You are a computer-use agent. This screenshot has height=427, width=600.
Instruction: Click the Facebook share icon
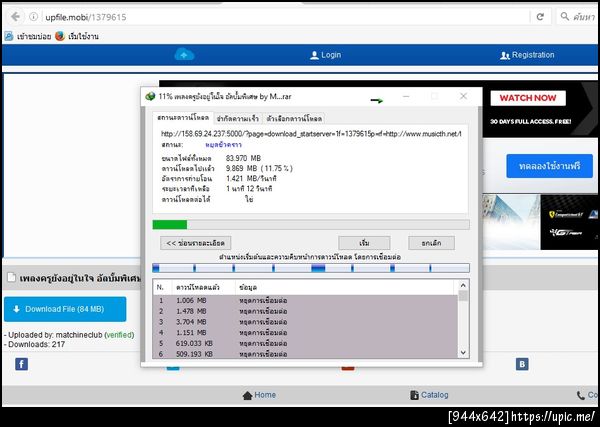[x=21, y=364]
